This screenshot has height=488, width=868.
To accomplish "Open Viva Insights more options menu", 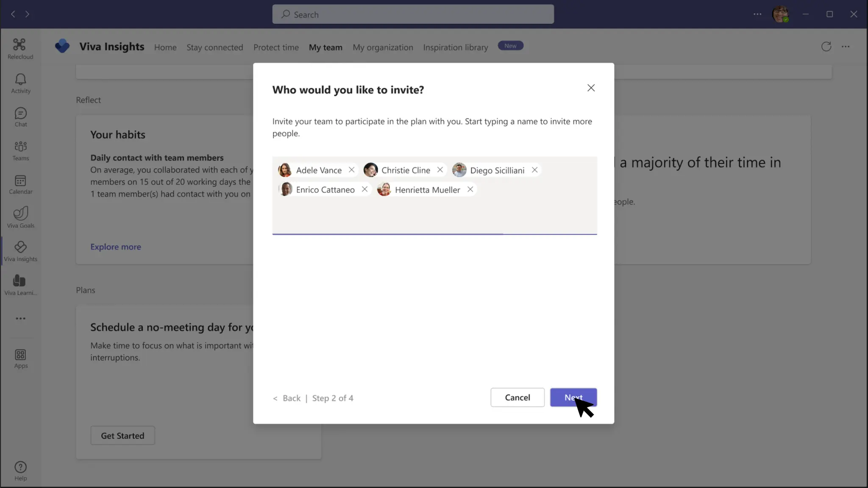I will 846,47.
